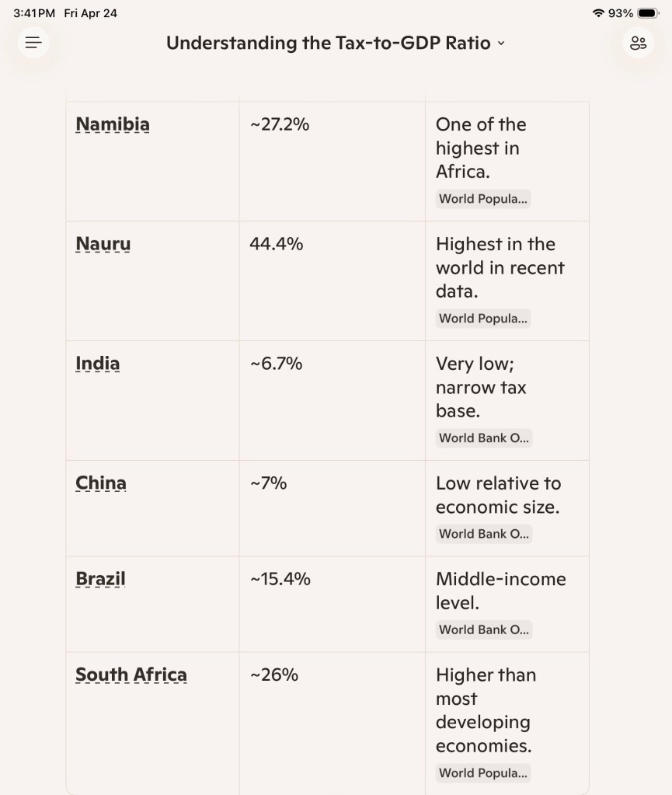Open Namibia's World Population source chip
Viewport: 672px width, 795px height.
click(483, 199)
